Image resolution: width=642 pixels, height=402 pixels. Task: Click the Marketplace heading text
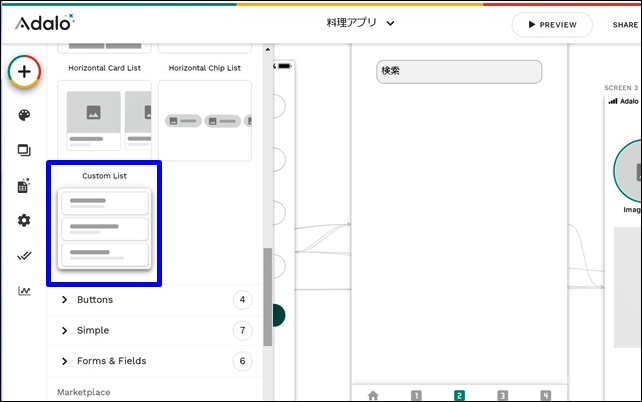pos(84,392)
